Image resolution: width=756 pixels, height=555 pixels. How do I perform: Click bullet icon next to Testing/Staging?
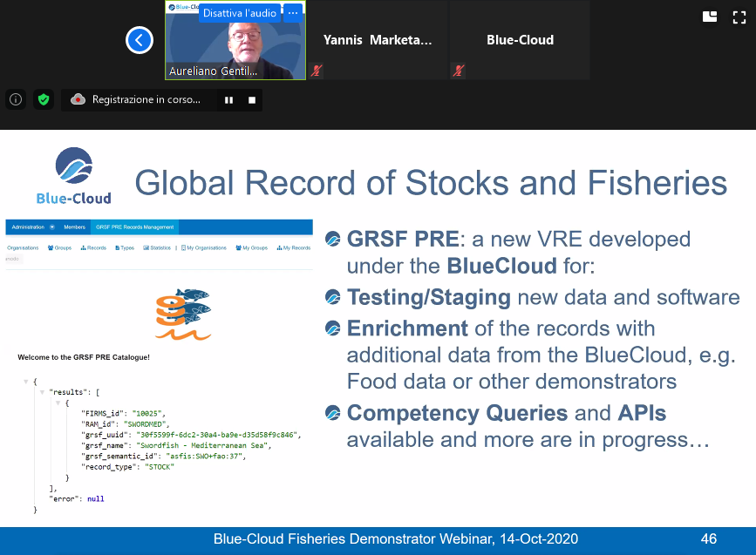point(333,297)
